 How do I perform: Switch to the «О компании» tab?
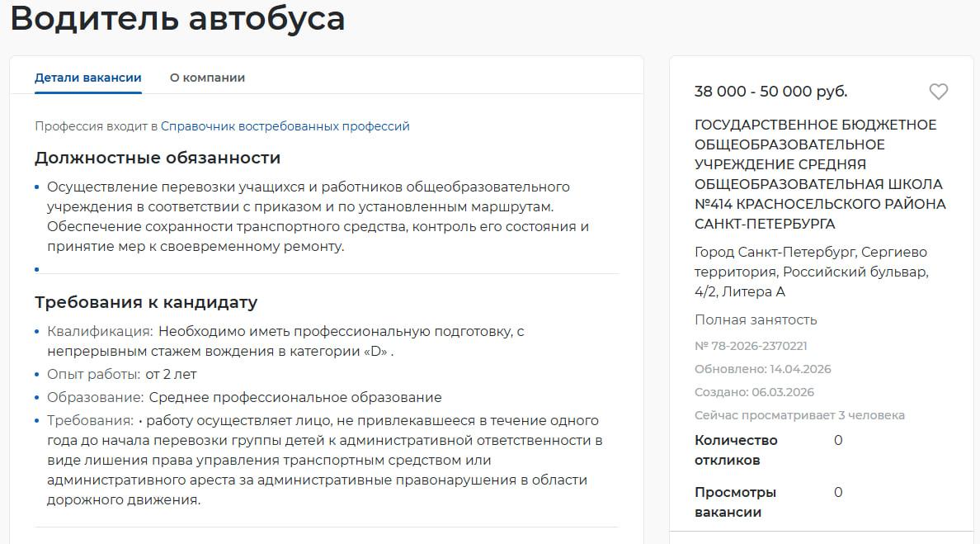(207, 78)
